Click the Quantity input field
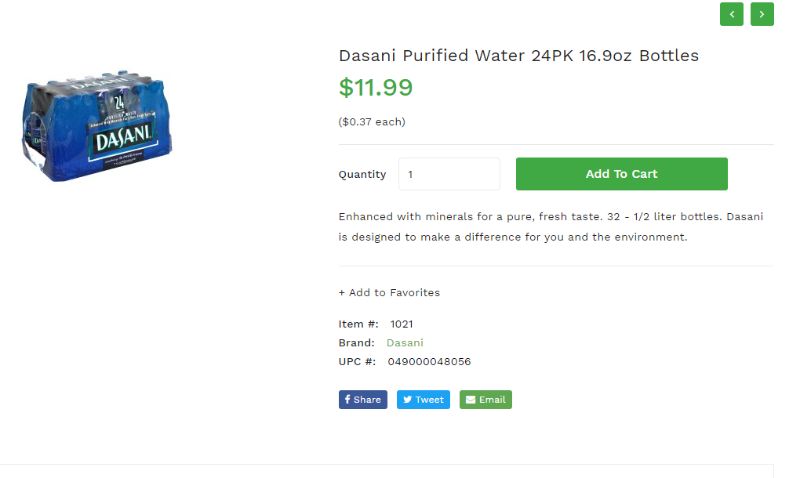 click(x=449, y=174)
